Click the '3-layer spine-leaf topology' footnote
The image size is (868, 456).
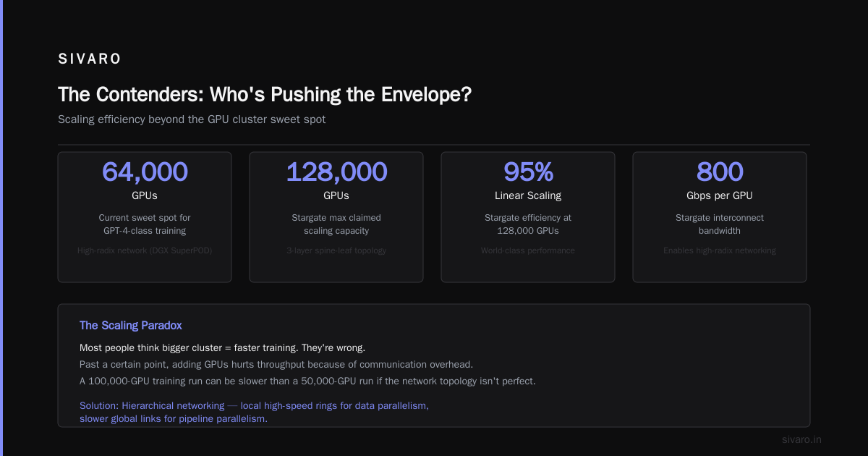(x=336, y=250)
